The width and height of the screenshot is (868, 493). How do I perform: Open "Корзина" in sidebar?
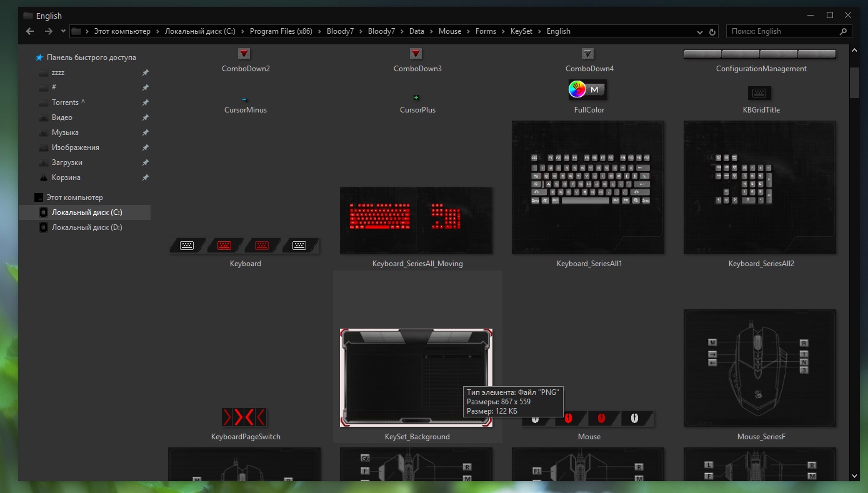coord(66,177)
